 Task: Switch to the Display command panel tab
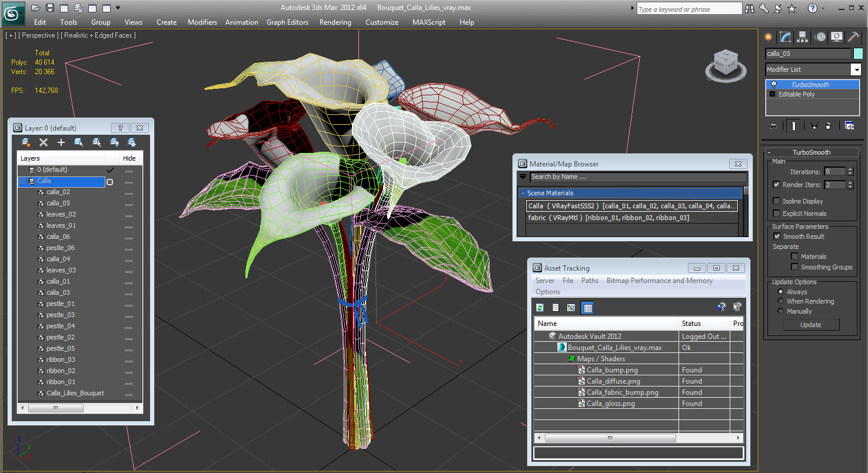[837, 37]
